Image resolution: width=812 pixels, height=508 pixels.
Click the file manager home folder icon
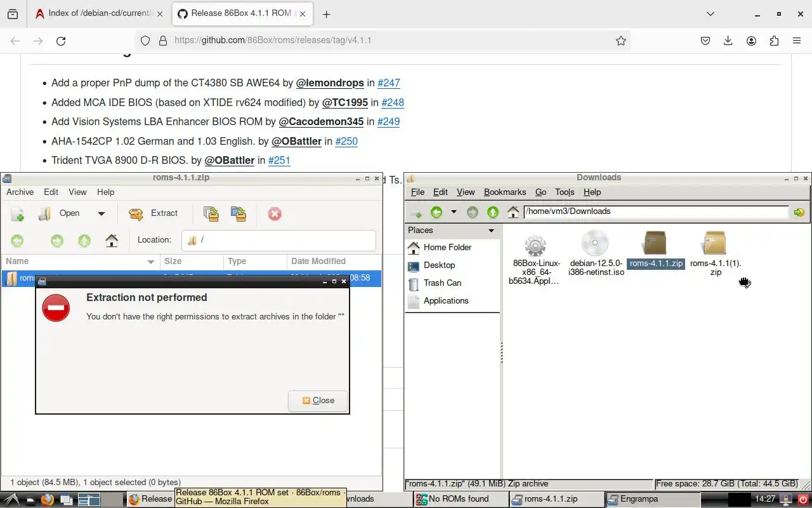513,212
